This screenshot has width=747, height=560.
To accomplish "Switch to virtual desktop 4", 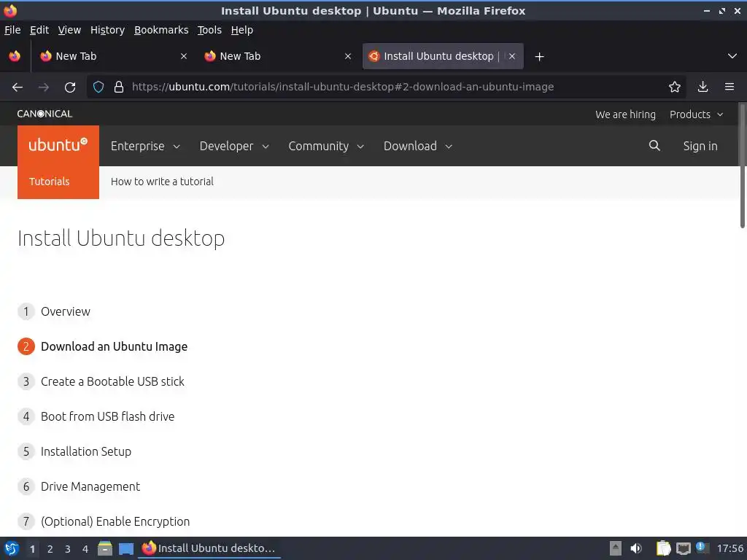I will pyautogui.click(x=85, y=549).
